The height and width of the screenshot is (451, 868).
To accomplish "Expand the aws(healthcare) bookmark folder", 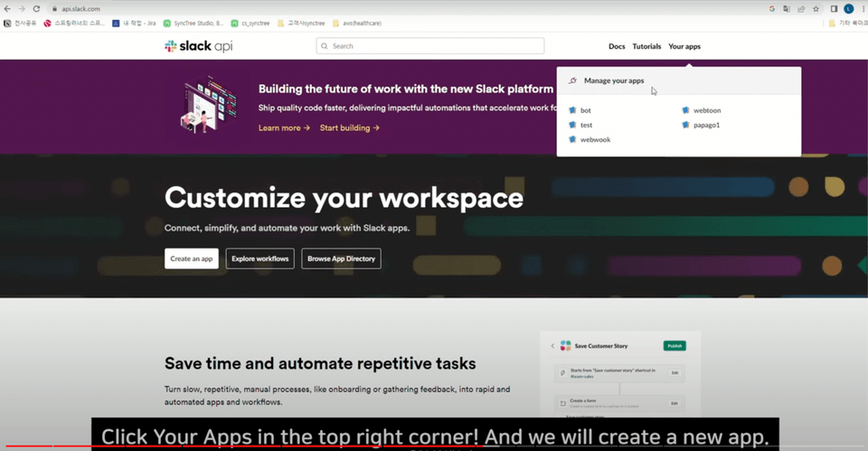I will [x=357, y=23].
